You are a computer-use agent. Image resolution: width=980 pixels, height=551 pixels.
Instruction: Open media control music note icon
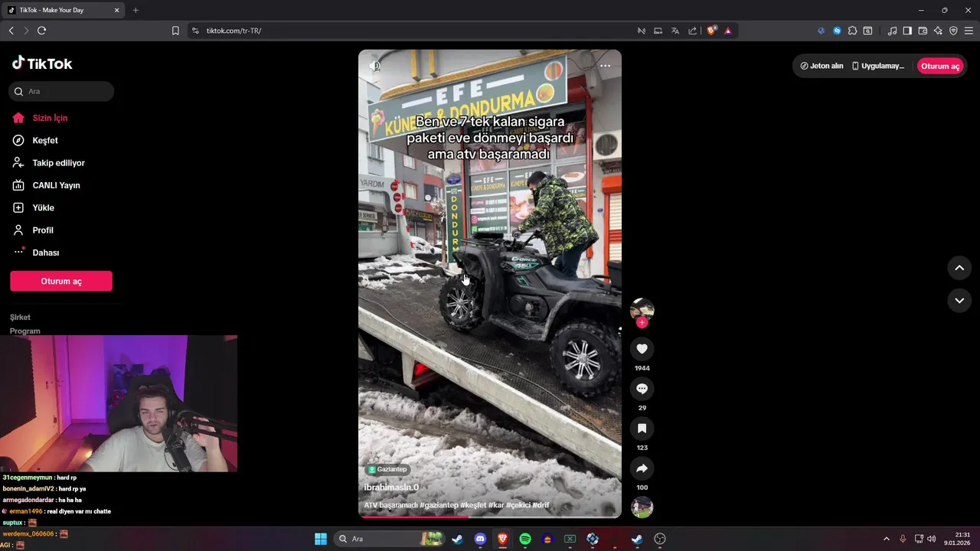click(892, 31)
